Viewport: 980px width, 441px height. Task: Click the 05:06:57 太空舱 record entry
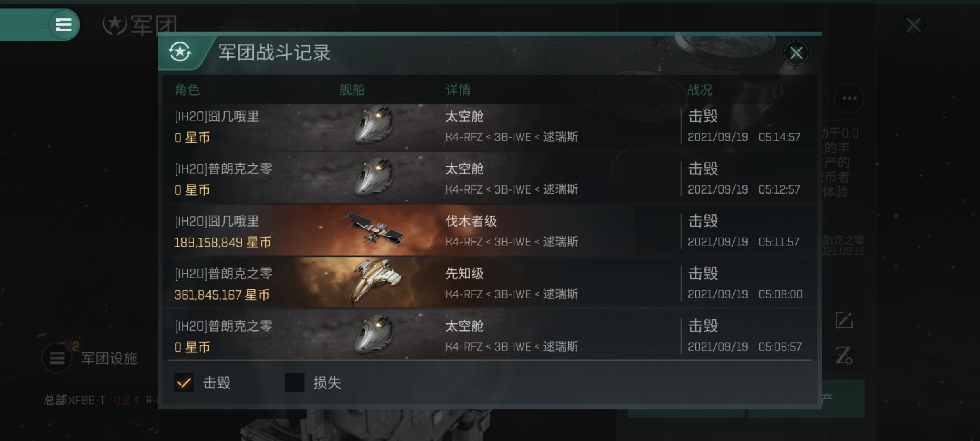tap(490, 336)
